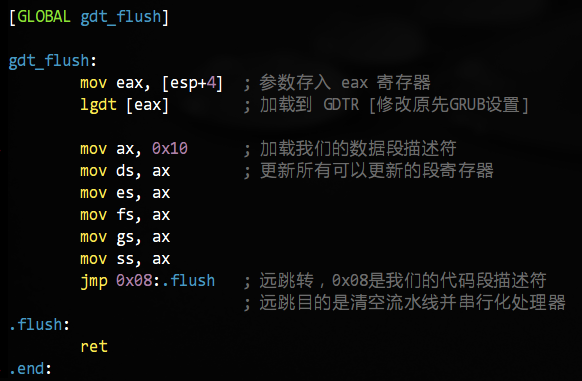Place cursor on mov fs, ax line
Viewport: 582px width, 381px height.
[x=125, y=215]
